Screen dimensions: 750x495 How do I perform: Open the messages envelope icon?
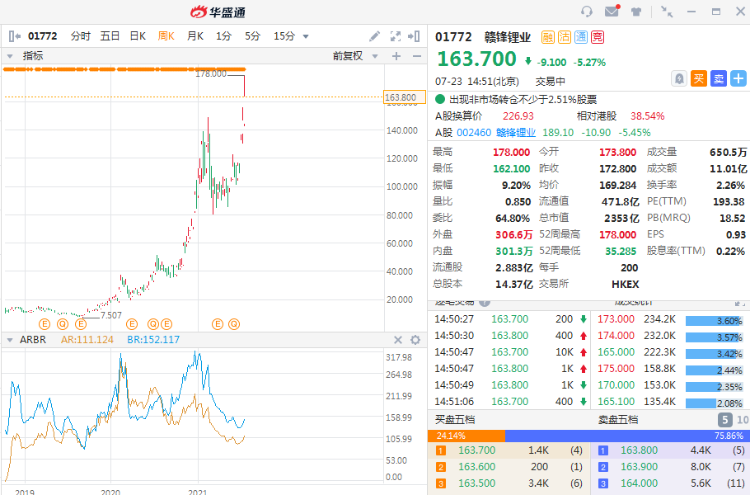tap(612, 11)
